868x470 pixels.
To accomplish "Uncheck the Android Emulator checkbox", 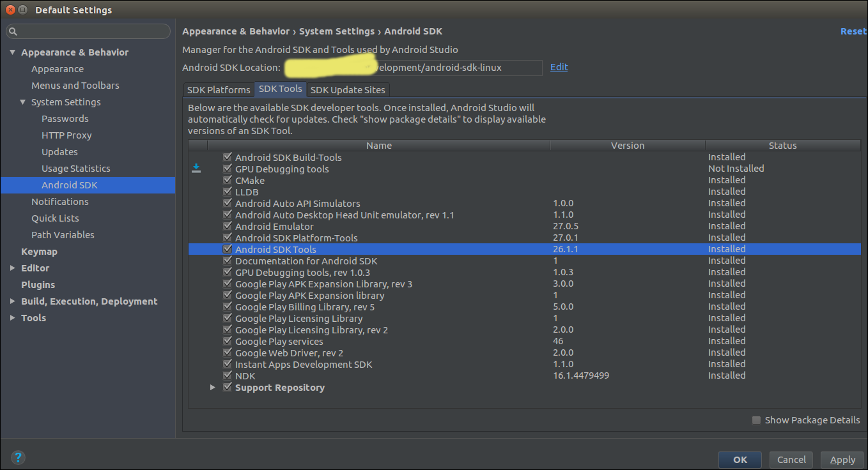I will pyautogui.click(x=227, y=226).
